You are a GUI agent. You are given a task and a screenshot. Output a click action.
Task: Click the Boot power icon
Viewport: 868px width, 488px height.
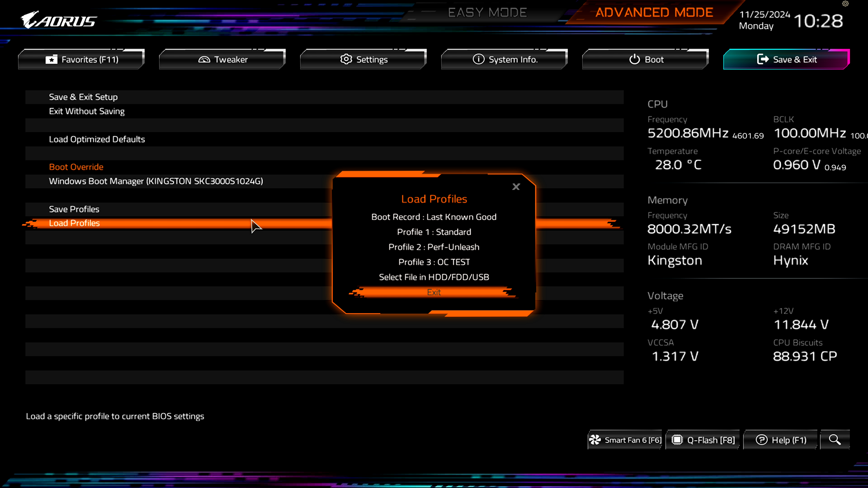pos(634,59)
